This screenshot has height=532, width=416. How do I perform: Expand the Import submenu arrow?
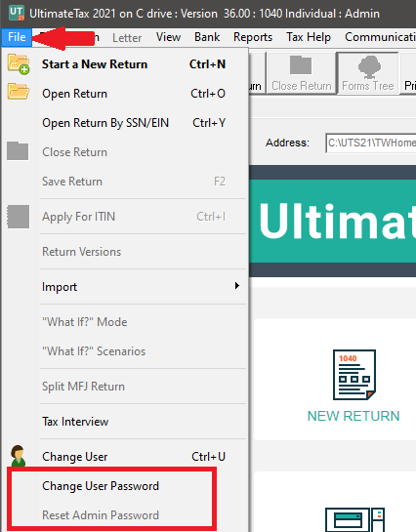[x=237, y=286]
